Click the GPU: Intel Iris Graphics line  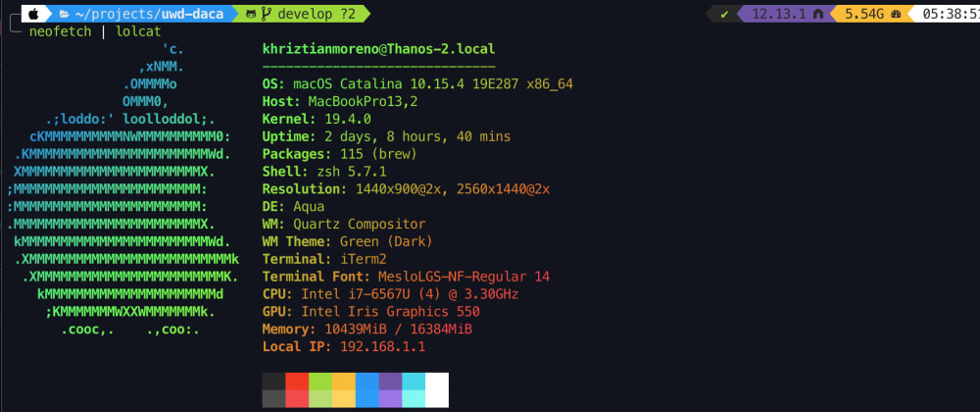(x=371, y=311)
